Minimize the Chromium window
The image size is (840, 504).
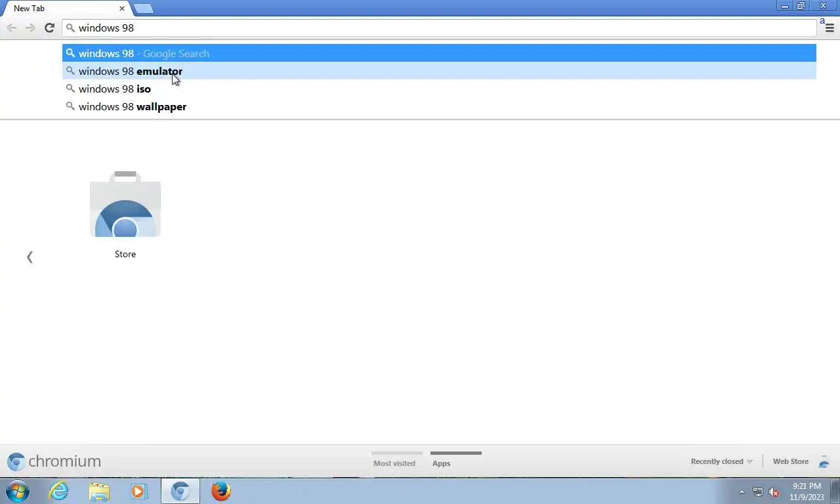tap(784, 6)
